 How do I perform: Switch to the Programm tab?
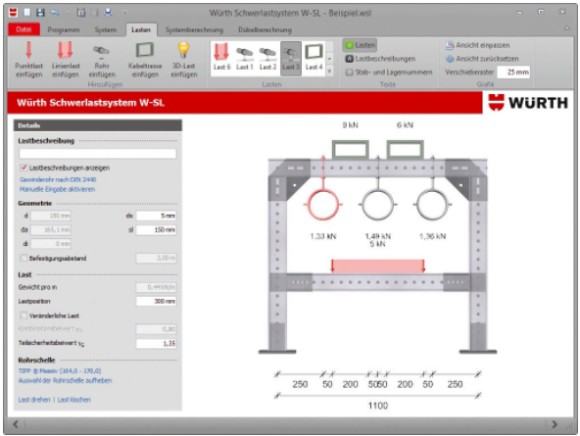[63, 30]
